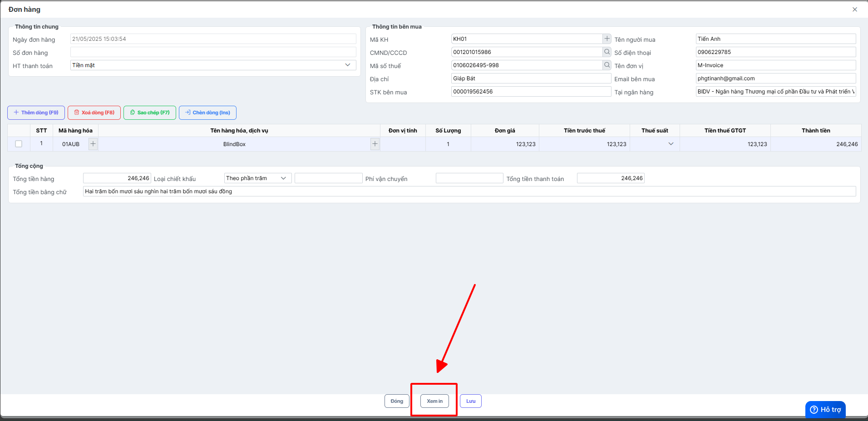The height and width of the screenshot is (421, 868).
Task: Click the Tiền thuế GTGT cell in row 1
Action: pos(725,144)
